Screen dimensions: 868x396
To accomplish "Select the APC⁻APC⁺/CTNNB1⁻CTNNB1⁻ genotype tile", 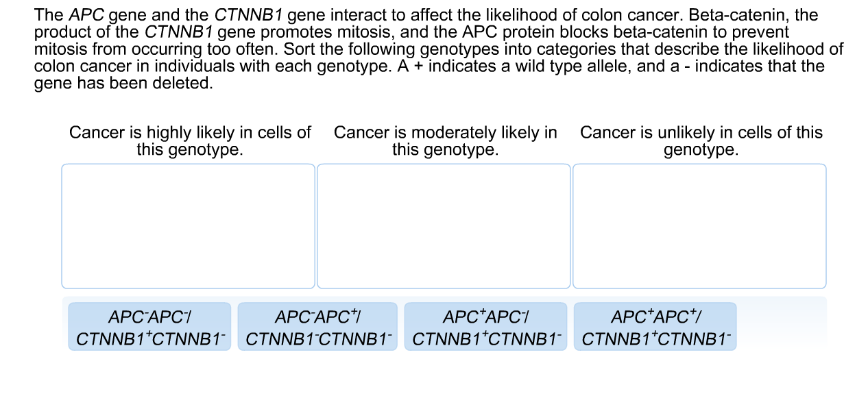I will coord(317,325).
